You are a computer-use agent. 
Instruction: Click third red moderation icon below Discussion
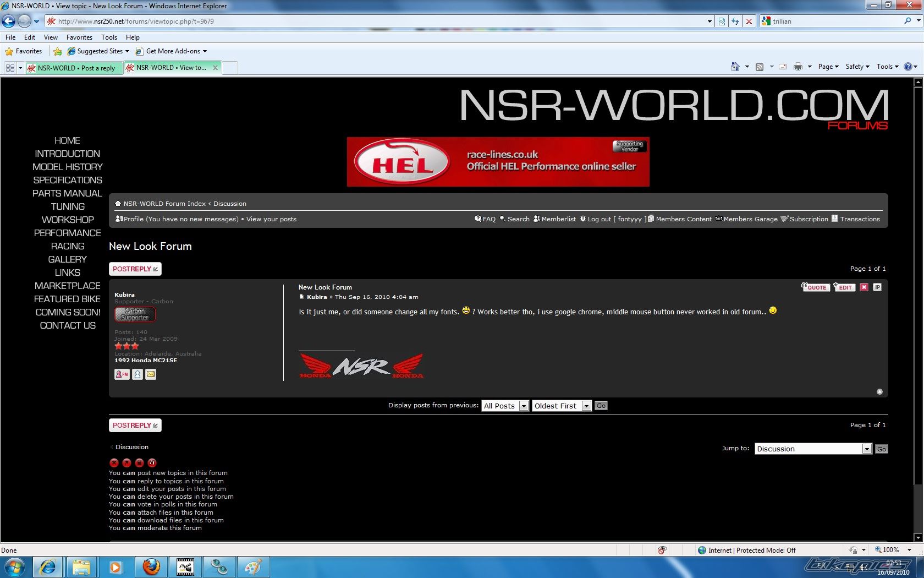[139, 463]
